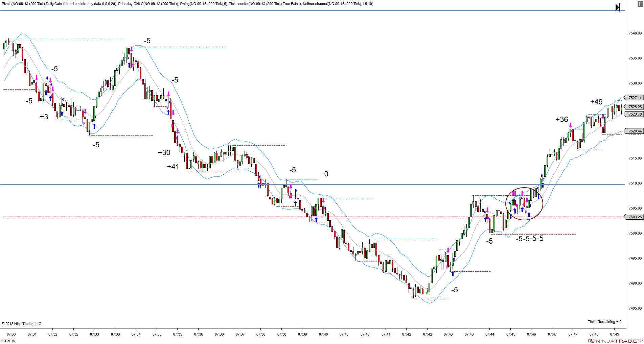Screen dimensions: 644x344
Task: Click the '-5-5-5-5' losing trades label
Action: pos(530,239)
